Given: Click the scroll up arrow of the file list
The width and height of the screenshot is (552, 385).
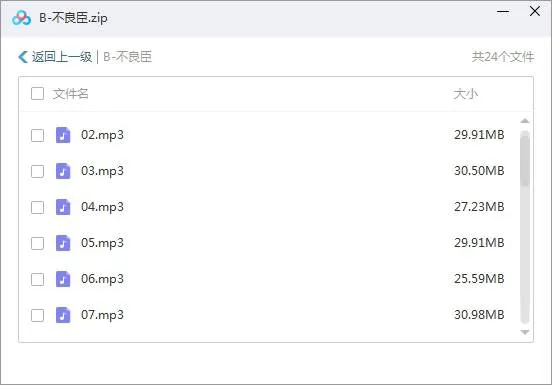Looking at the screenshot, I should point(525,121).
